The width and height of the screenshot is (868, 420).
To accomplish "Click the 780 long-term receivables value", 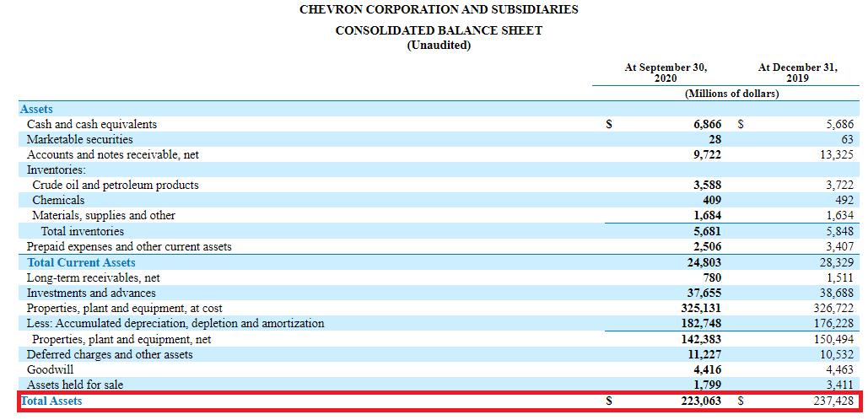I will click(x=712, y=277).
